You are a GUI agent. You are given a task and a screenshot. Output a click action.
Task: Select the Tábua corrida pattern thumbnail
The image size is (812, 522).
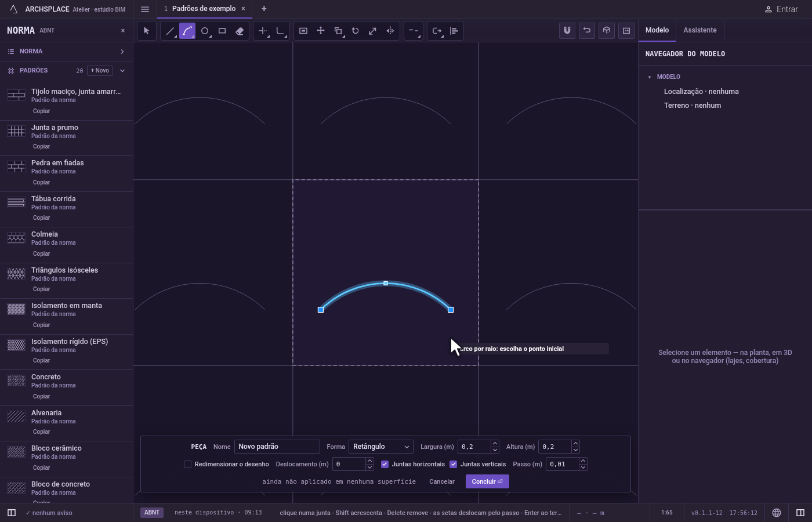[x=16, y=202]
